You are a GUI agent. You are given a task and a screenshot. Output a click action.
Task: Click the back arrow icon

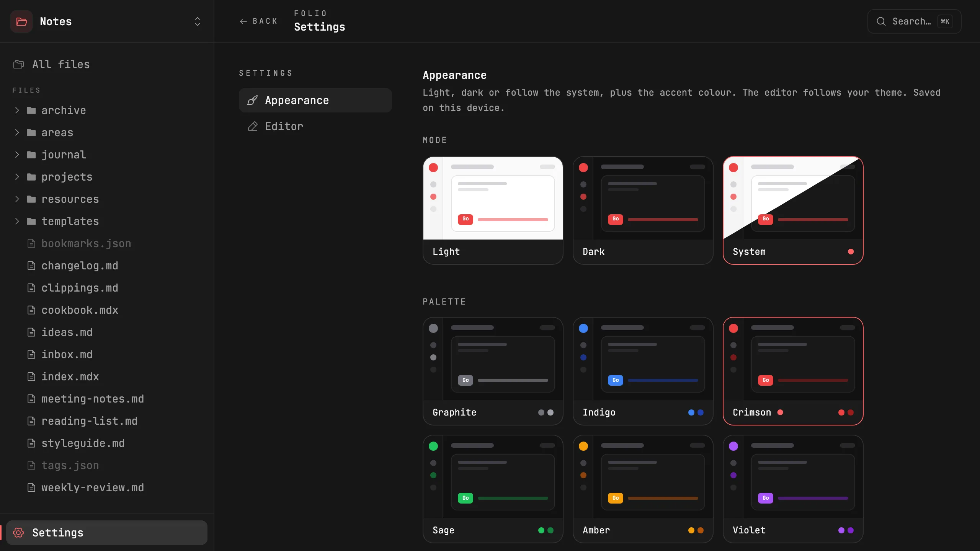[x=243, y=21]
